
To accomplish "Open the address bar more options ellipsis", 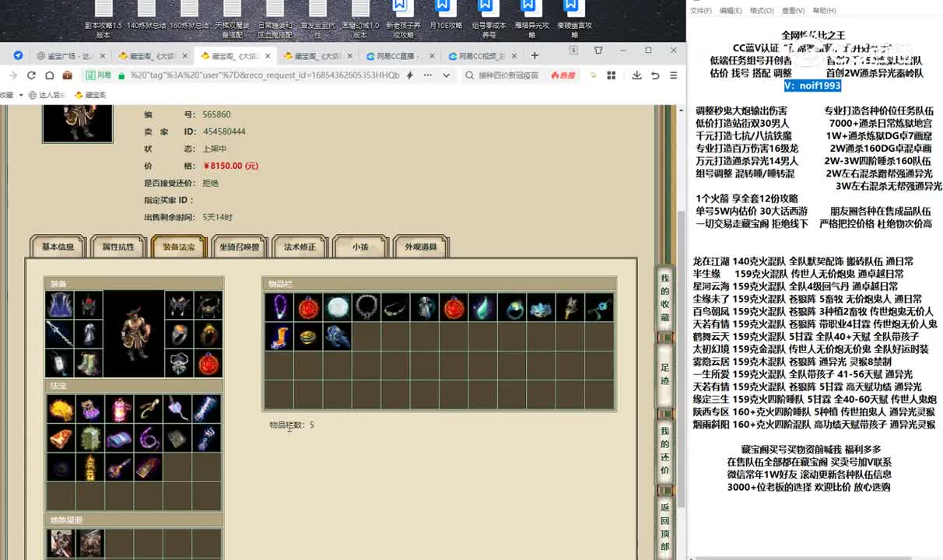I will [429, 75].
